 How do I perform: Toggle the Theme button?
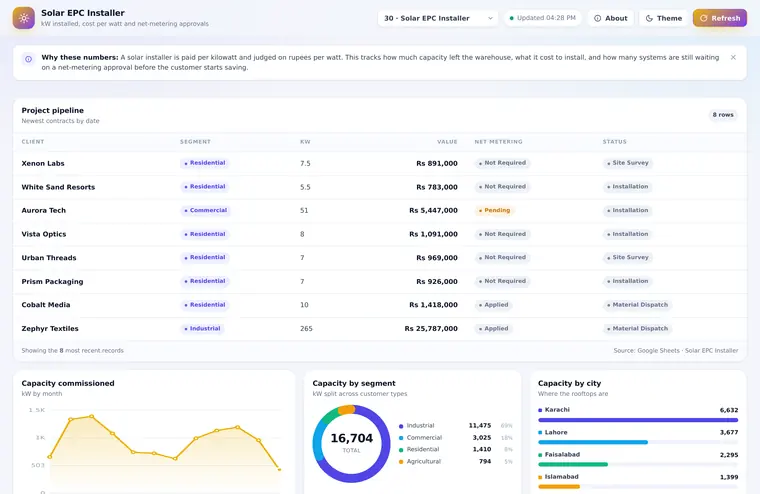click(664, 18)
